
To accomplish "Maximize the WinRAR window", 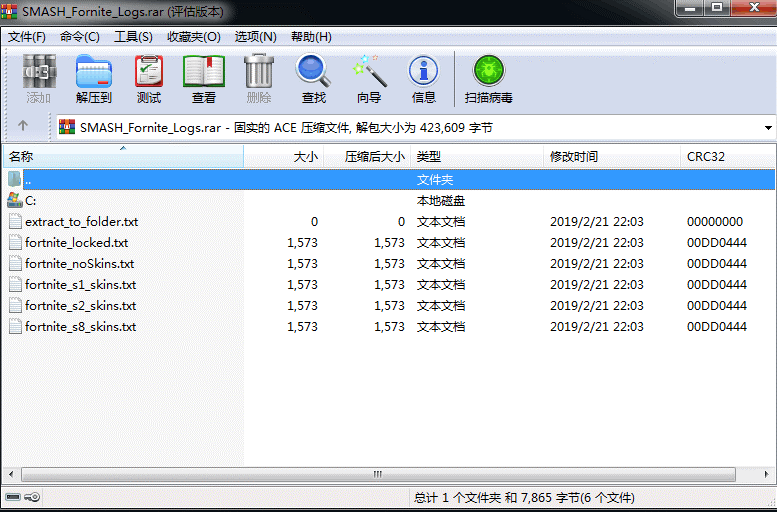I will pyautogui.click(x=717, y=8).
